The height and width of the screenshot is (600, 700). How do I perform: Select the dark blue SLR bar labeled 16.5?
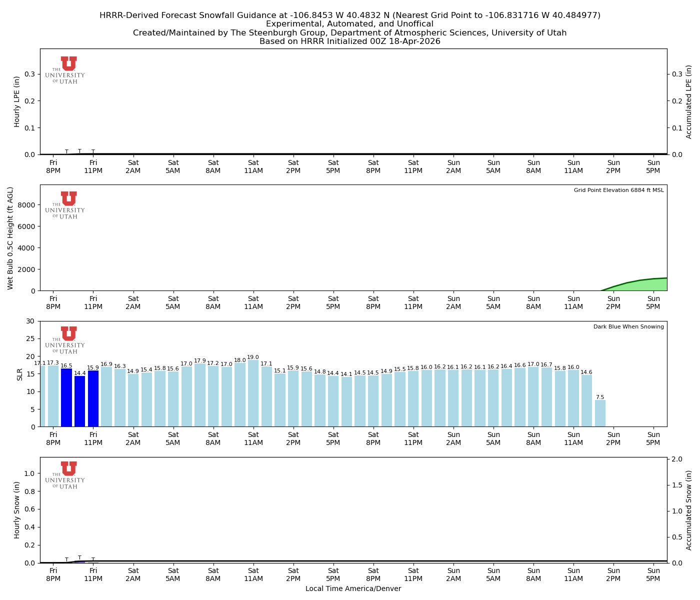66,397
